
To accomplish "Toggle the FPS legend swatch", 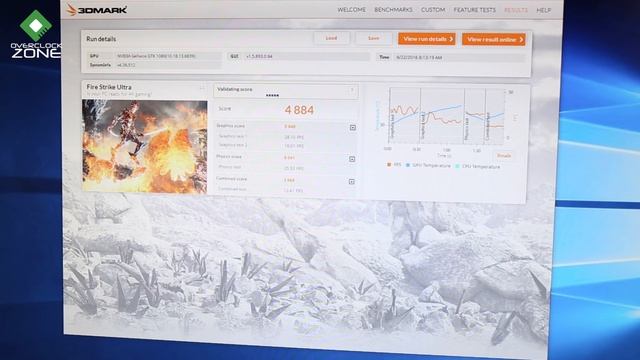I will (x=389, y=165).
